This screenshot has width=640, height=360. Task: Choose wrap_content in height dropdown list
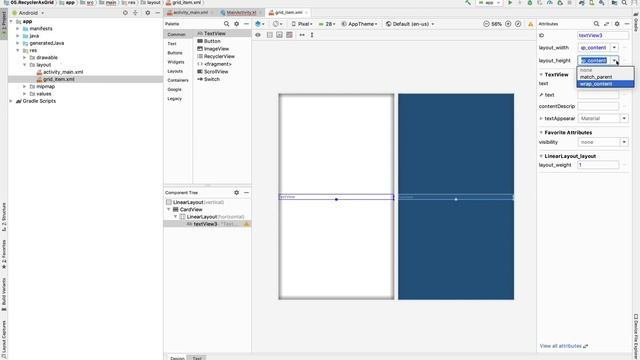tap(605, 84)
